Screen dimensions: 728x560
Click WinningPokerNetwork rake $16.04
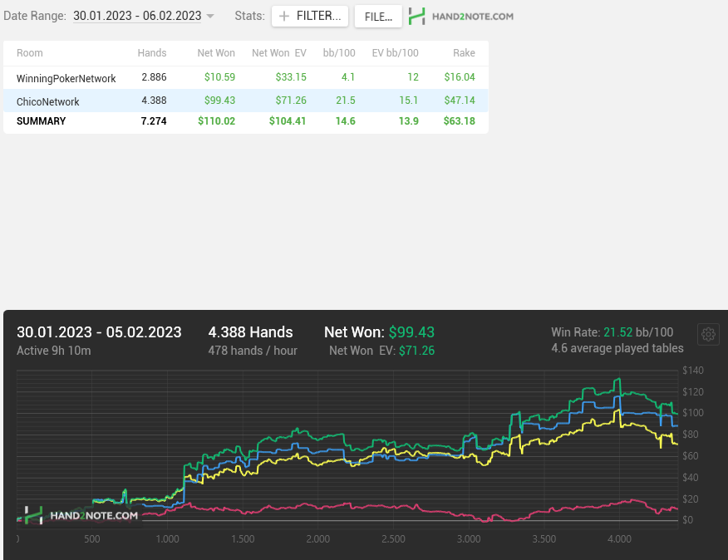coord(460,77)
